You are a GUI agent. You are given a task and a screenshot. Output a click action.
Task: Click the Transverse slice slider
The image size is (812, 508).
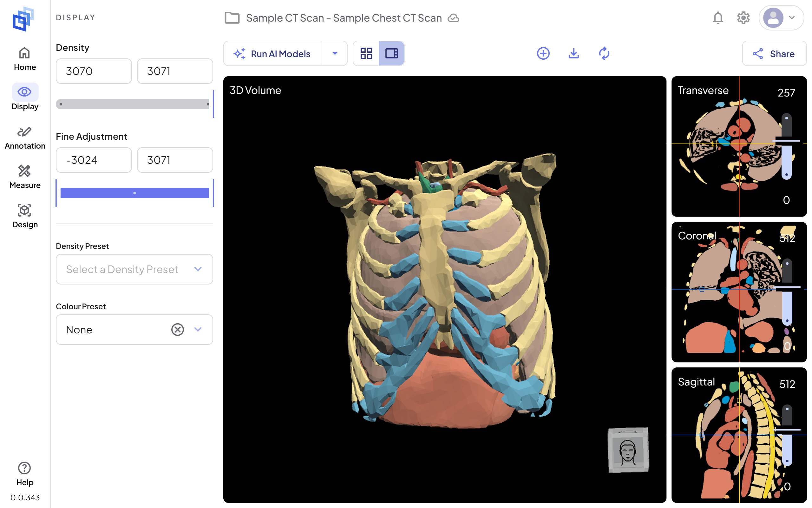(787, 146)
